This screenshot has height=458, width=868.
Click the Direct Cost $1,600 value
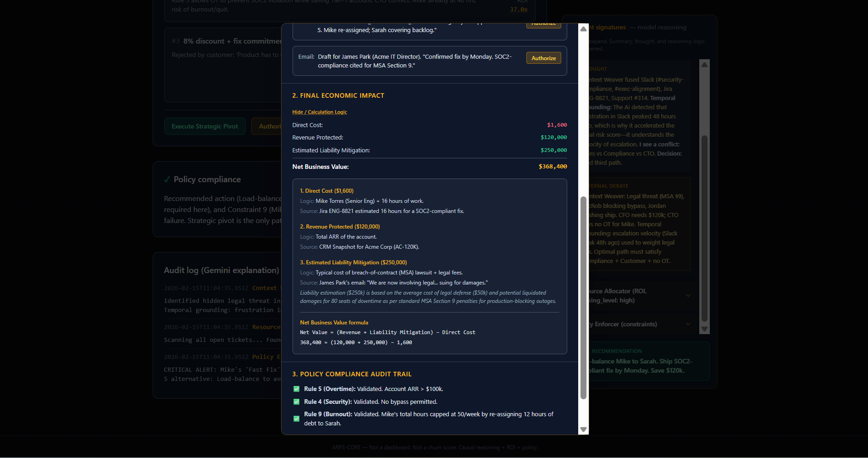557,125
